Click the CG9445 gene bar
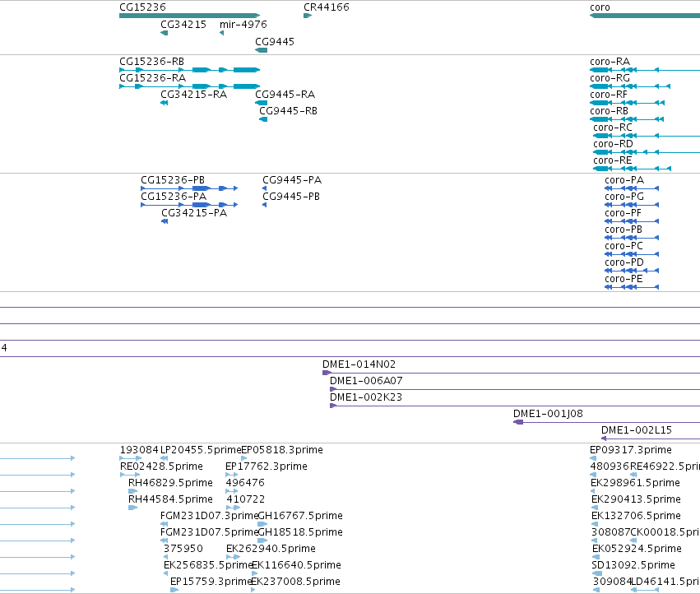 click(261, 50)
